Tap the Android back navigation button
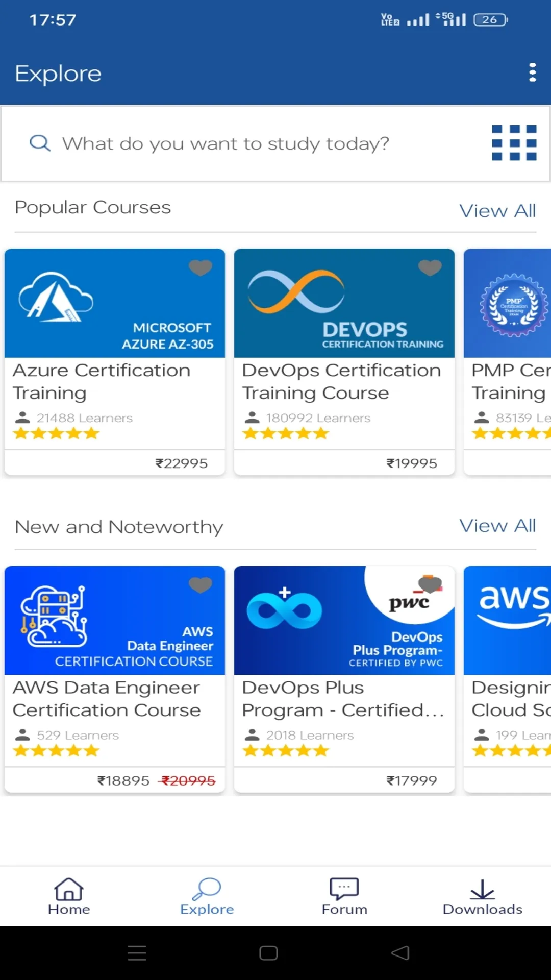 (400, 953)
